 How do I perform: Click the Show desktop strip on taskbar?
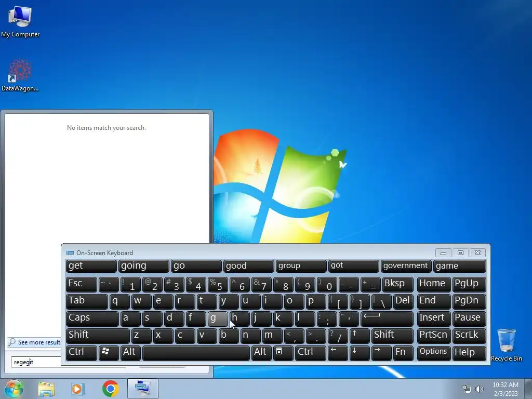pos(528,389)
